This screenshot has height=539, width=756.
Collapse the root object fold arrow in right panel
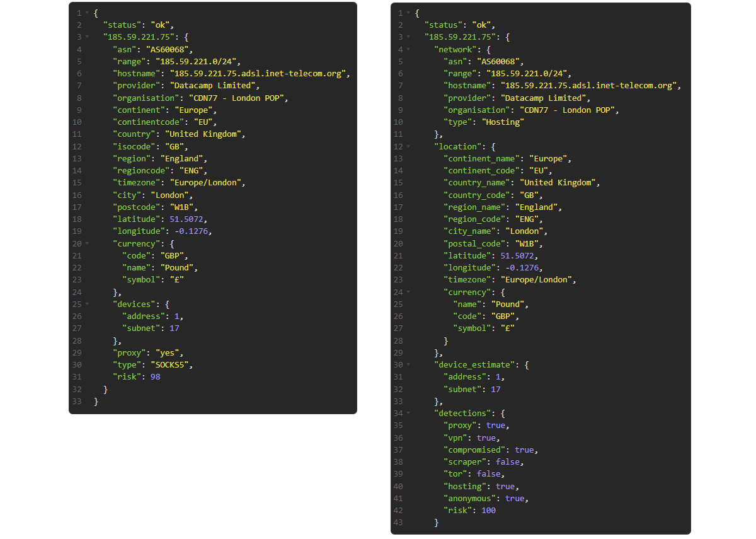(409, 13)
